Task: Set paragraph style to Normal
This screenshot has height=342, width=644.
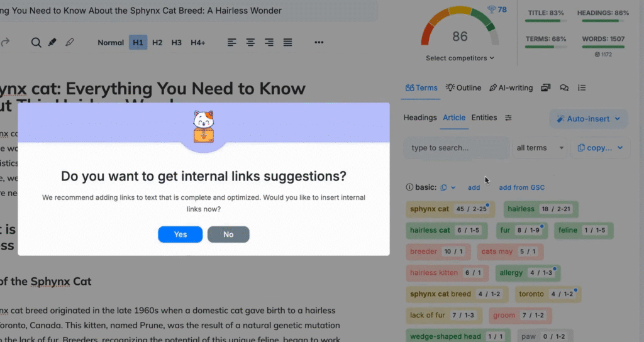Action: 111,43
